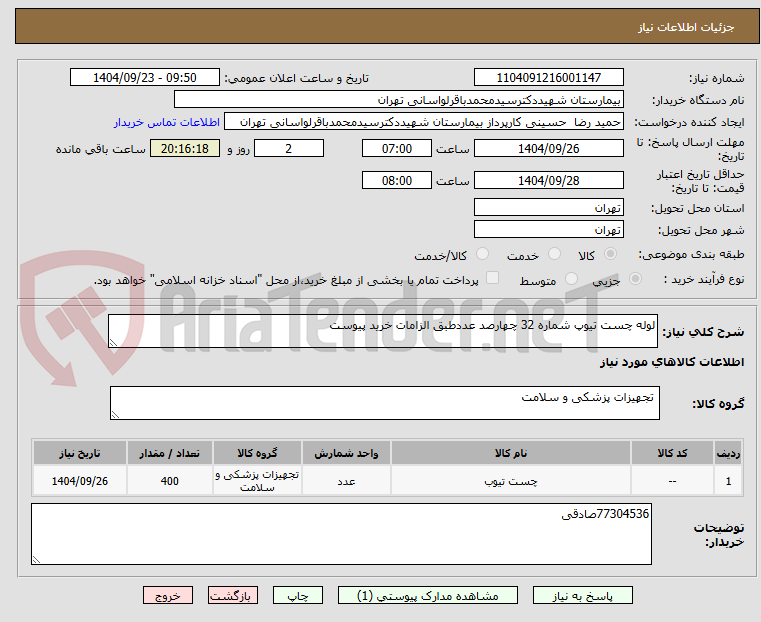Image resolution: width=761 pixels, height=622 pixels.
Task: Click the announcement date field 1404/09/23 - 09:50
Action: [145, 78]
